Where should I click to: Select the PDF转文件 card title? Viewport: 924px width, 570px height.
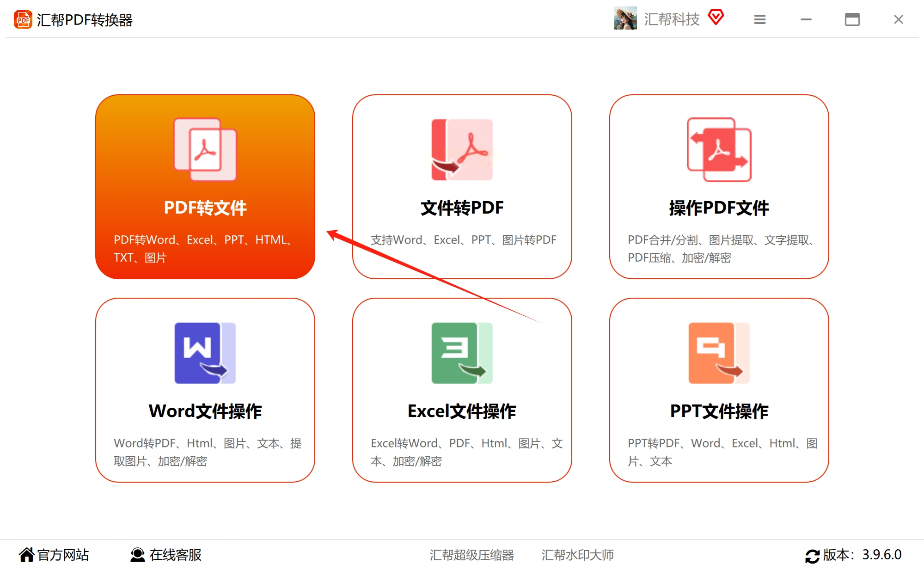tap(205, 208)
